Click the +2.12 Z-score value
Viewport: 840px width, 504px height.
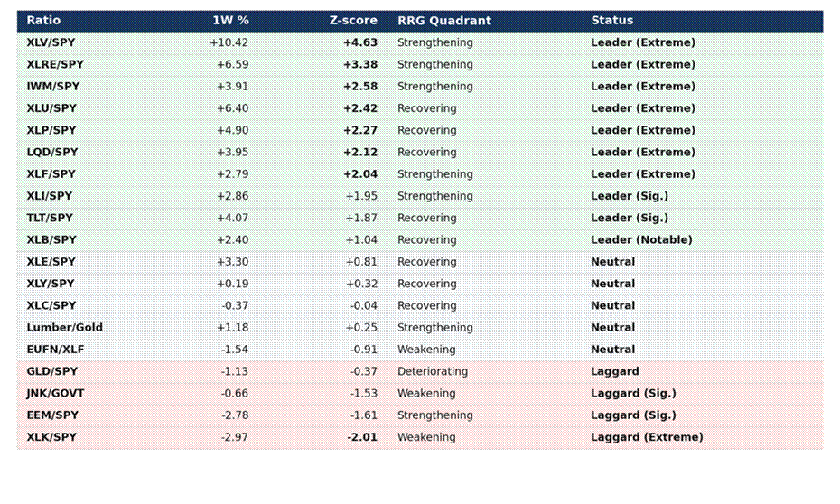(x=360, y=152)
